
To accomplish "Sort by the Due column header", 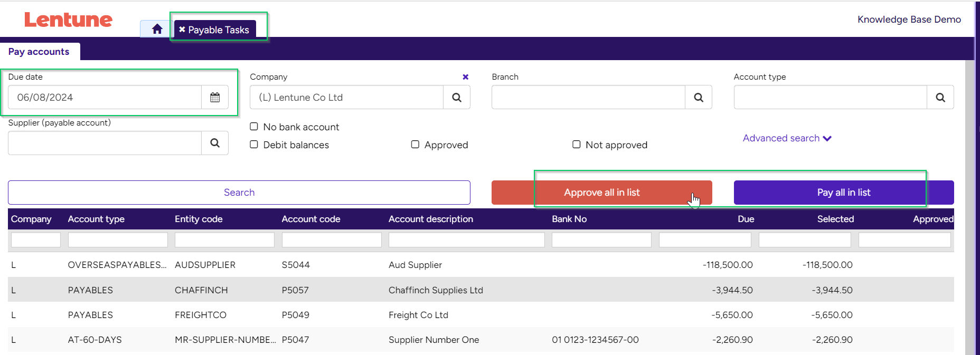I will pyautogui.click(x=746, y=219).
